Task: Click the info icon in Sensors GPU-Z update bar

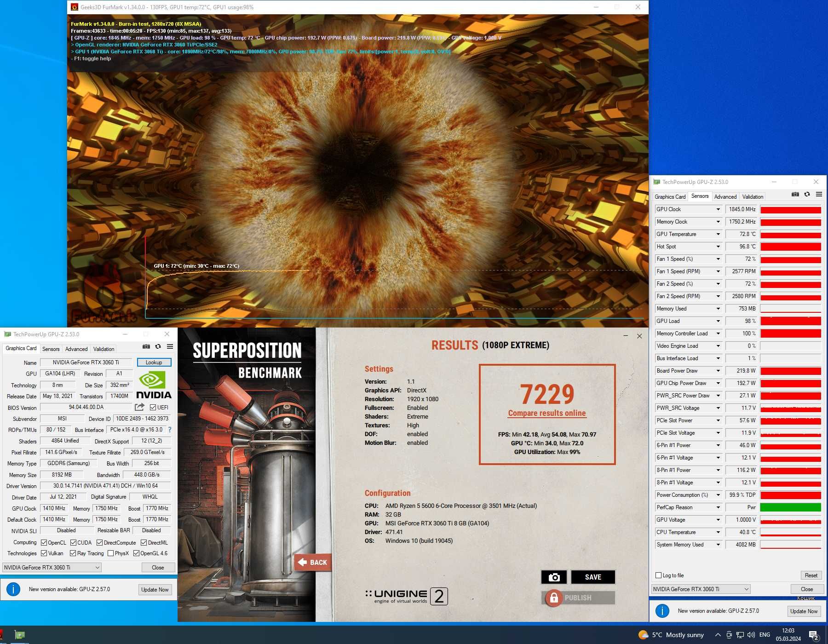Action: click(x=662, y=611)
